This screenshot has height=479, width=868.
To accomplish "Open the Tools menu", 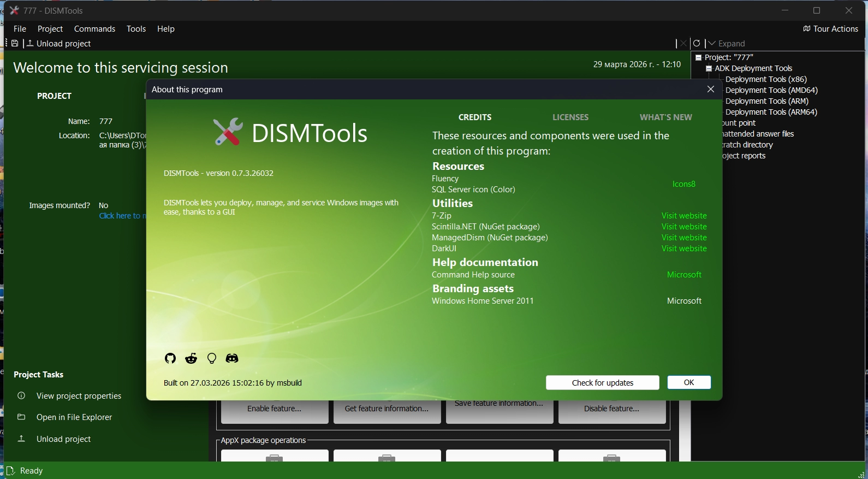I will tap(136, 29).
